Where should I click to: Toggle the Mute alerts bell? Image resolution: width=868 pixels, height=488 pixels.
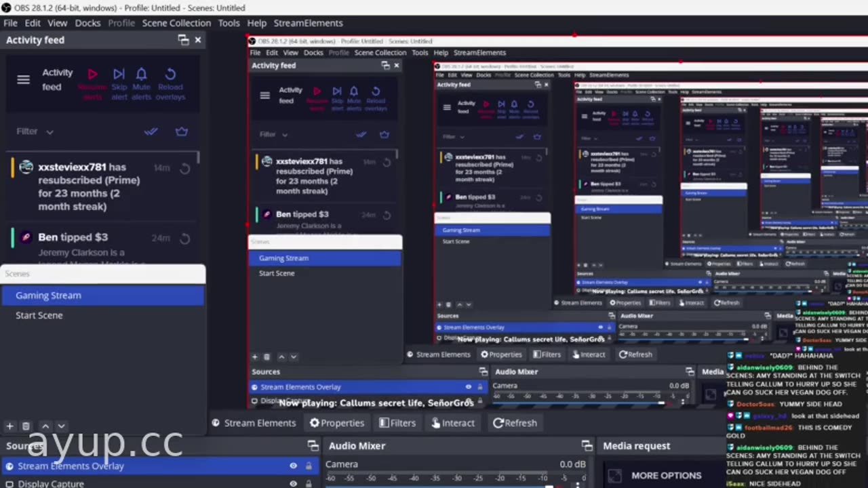pyautogui.click(x=141, y=74)
